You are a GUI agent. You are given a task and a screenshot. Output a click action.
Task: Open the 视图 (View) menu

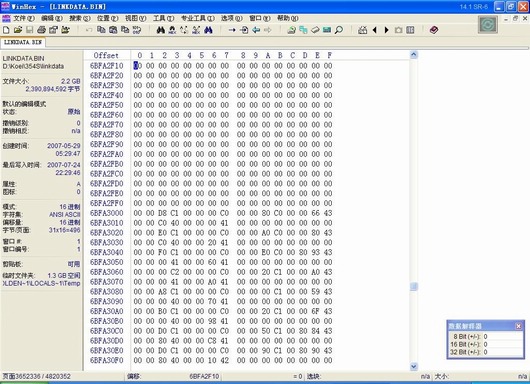click(136, 18)
